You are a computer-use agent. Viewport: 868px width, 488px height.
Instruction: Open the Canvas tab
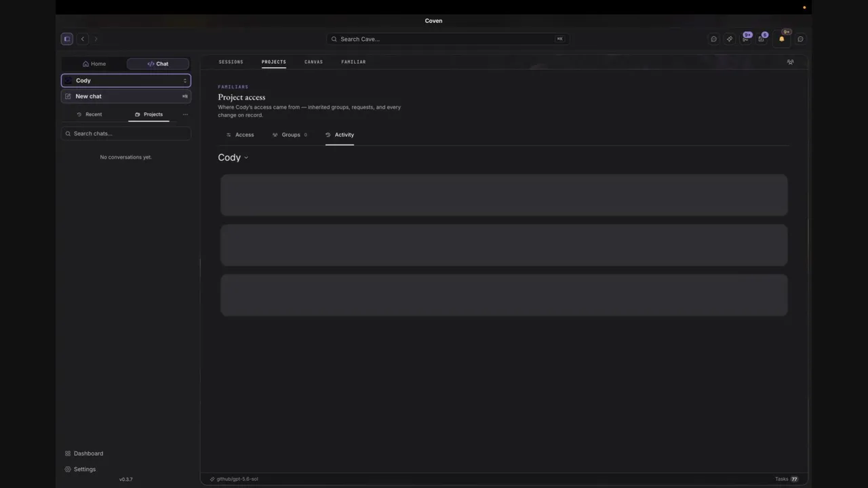point(313,62)
